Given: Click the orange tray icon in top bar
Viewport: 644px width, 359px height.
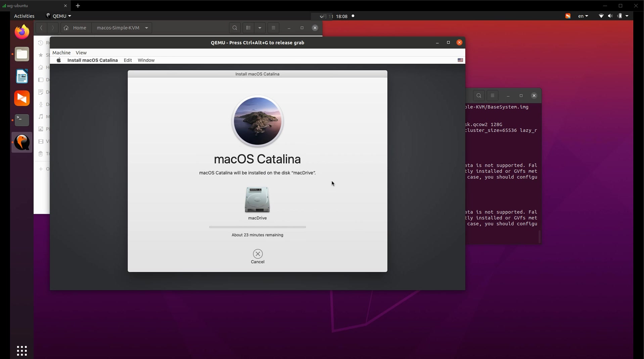Looking at the screenshot, I should (568, 16).
